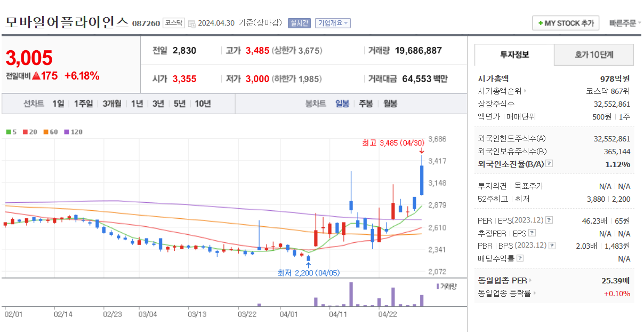The width and height of the screenshot is (644, 332).
Task: Open help icon next to PBR BPS(2023.12)
Action: point(552,246)
